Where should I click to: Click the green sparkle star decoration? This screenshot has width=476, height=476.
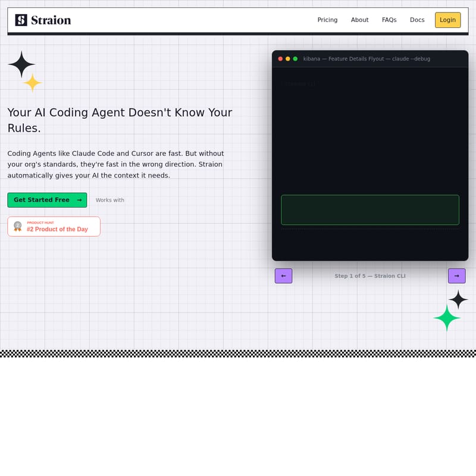(447, 318)
